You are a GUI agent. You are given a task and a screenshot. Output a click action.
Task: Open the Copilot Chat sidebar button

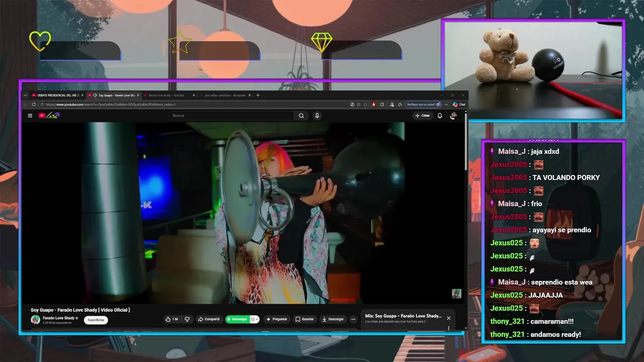(x=459, y=105)
